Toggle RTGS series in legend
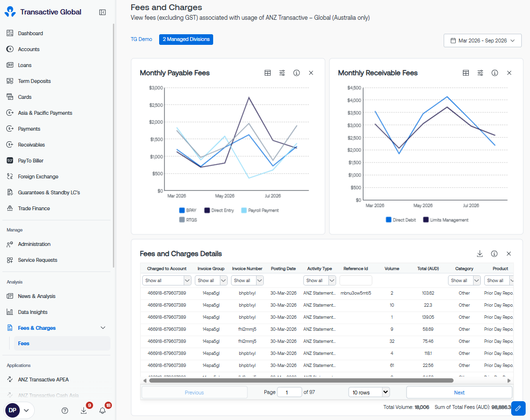 click(x=188, y=220)
